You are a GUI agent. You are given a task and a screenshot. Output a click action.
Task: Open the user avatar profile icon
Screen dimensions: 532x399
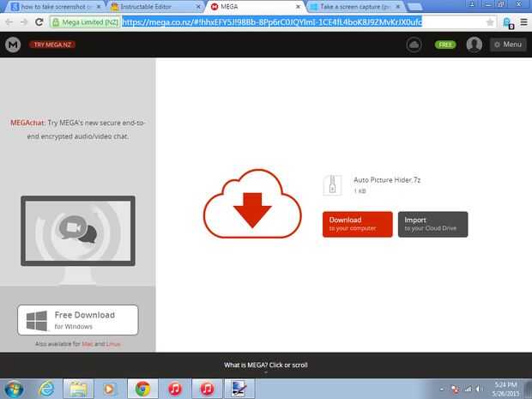click(474, 45)
